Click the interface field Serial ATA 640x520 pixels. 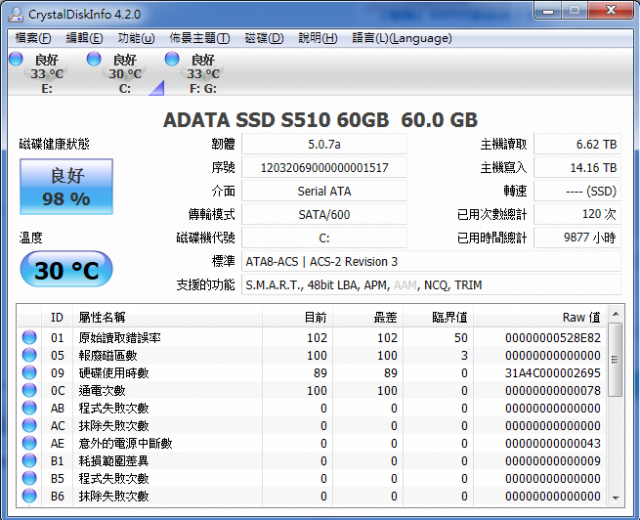point(324,191)
